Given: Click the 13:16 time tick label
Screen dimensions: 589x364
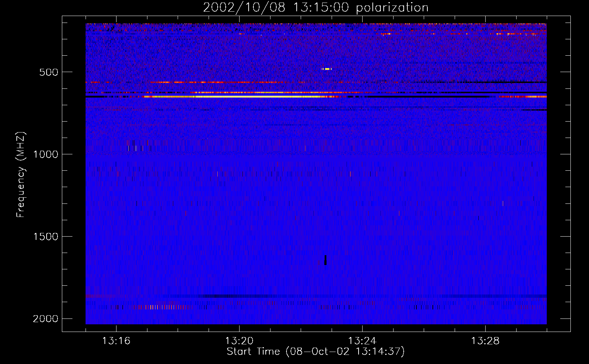Looking at the screenshot, I should pos(116,341).
